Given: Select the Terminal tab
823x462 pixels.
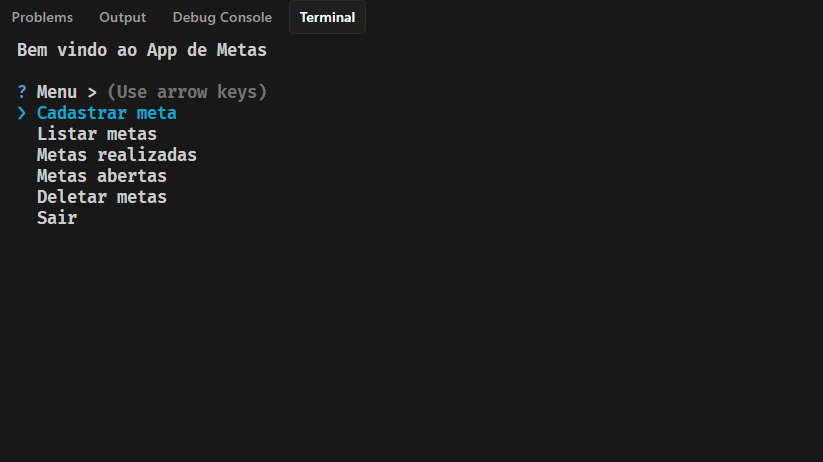Looking at the screenshot, I should click(x=327, y=17).
